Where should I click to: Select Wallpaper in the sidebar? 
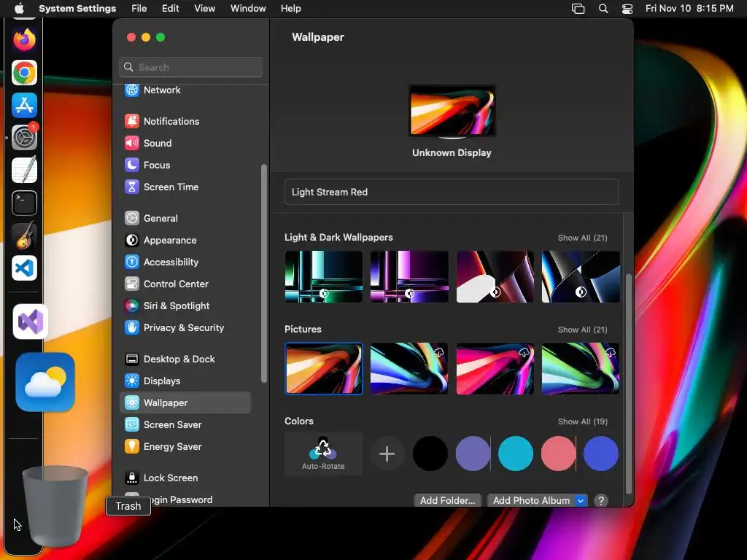pyautogui.click(x=185, y=402)
